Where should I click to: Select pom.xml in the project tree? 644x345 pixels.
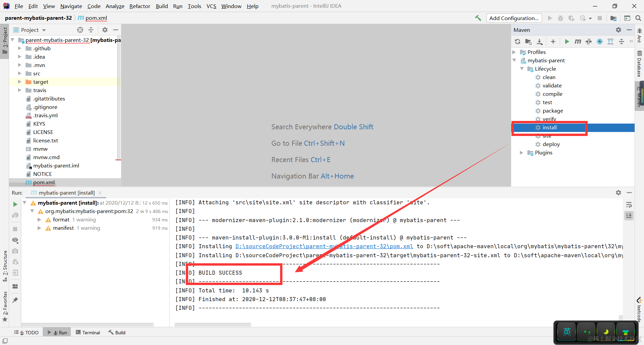(x=44, y=183)
